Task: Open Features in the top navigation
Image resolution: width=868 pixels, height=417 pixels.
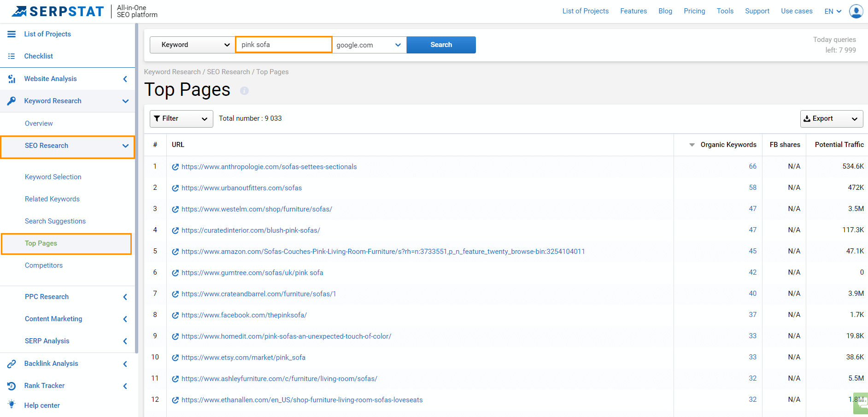Action: [633, 11]
